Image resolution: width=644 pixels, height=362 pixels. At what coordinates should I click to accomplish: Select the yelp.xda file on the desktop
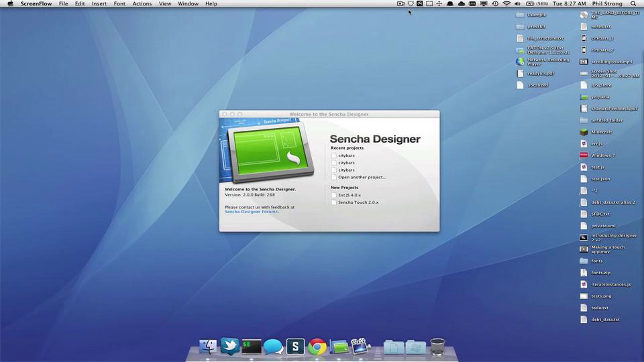[584, 97]
